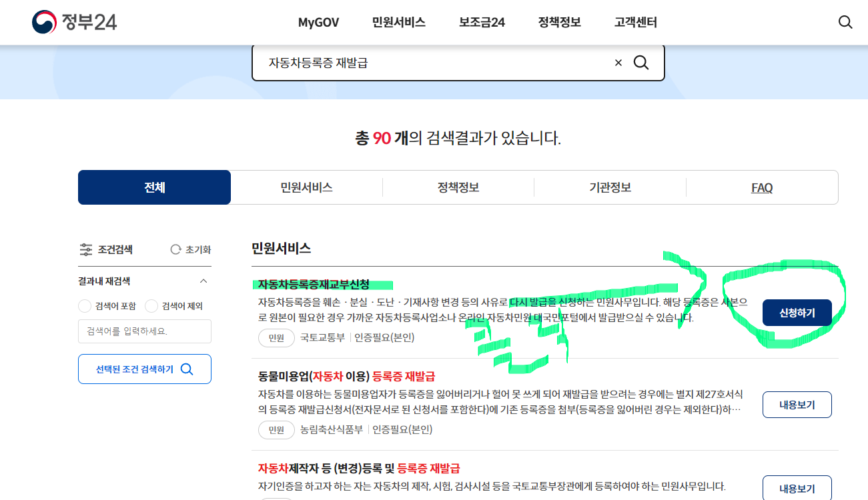Click 인증필요(본인) text beside 농림축산식품부
The image size is (868, 500).
point(402,430)
